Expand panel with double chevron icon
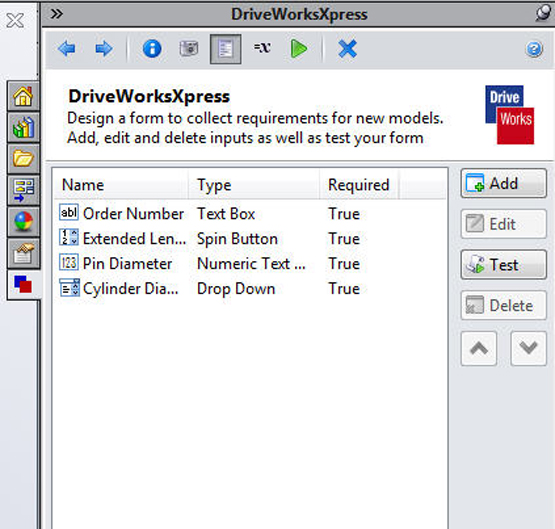 57,14
